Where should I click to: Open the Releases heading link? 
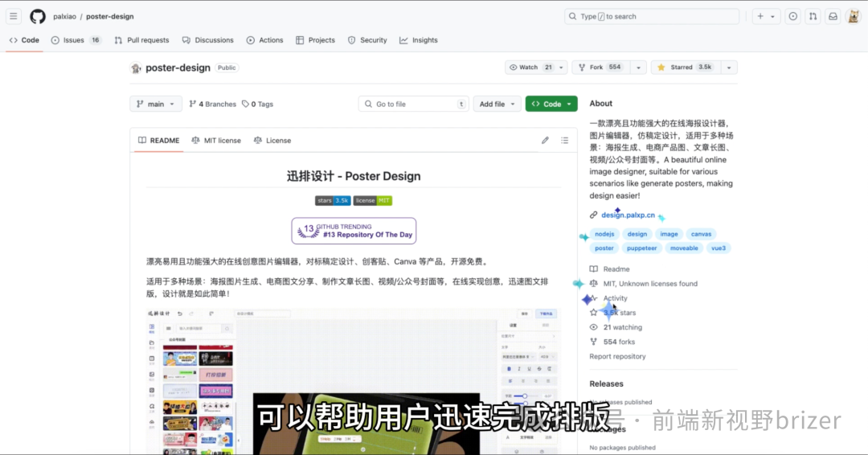(606, 383)
